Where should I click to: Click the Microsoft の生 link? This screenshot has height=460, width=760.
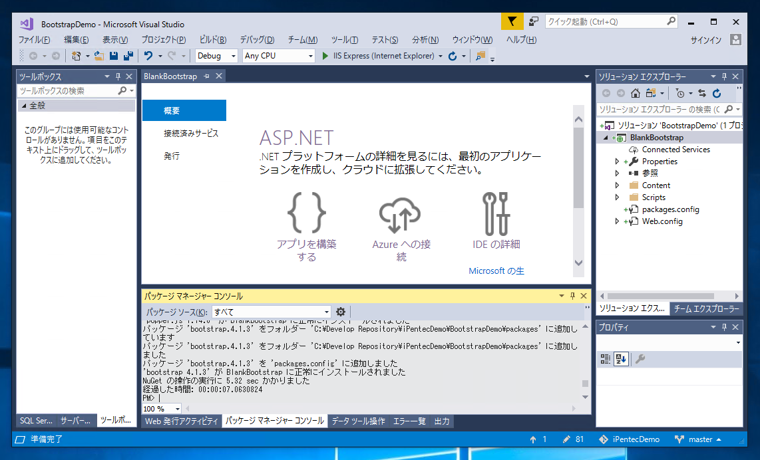click(x=496, y=271)
